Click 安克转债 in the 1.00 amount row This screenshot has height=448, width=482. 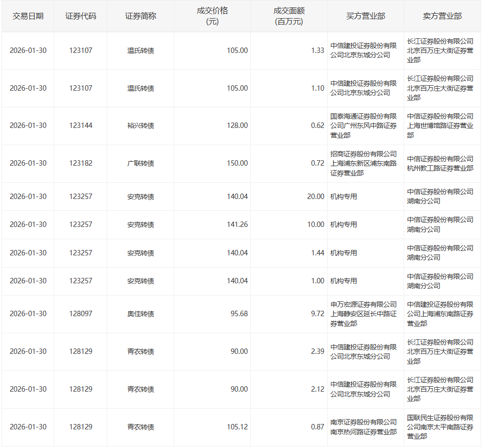point(141,281)
